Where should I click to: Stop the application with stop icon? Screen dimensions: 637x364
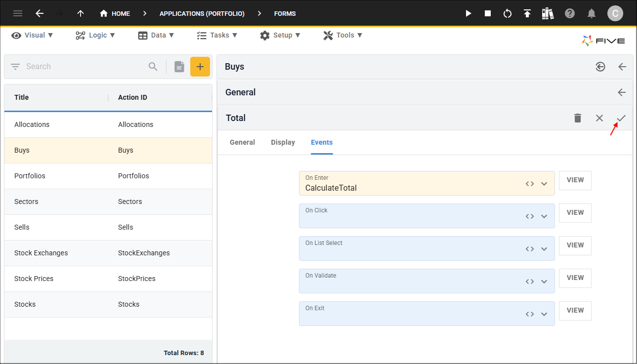pos(488,13)
